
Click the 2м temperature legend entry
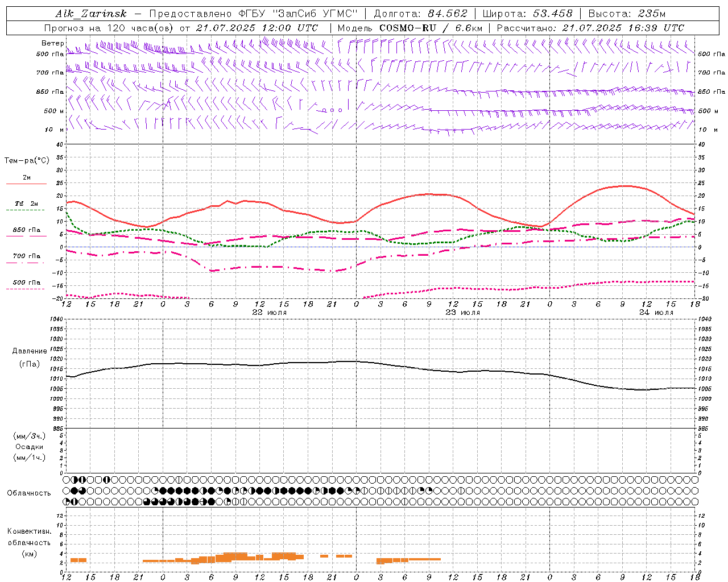tap(27, 177)
